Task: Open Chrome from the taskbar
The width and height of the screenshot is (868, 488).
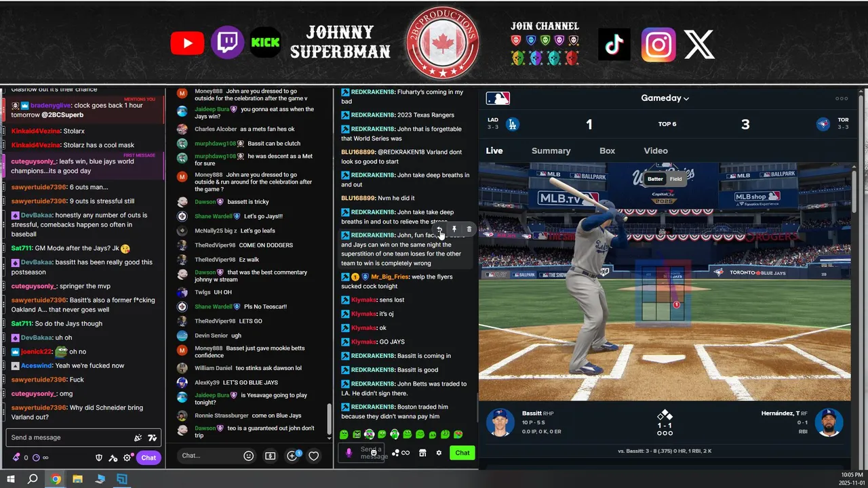Action: point(56,479)
